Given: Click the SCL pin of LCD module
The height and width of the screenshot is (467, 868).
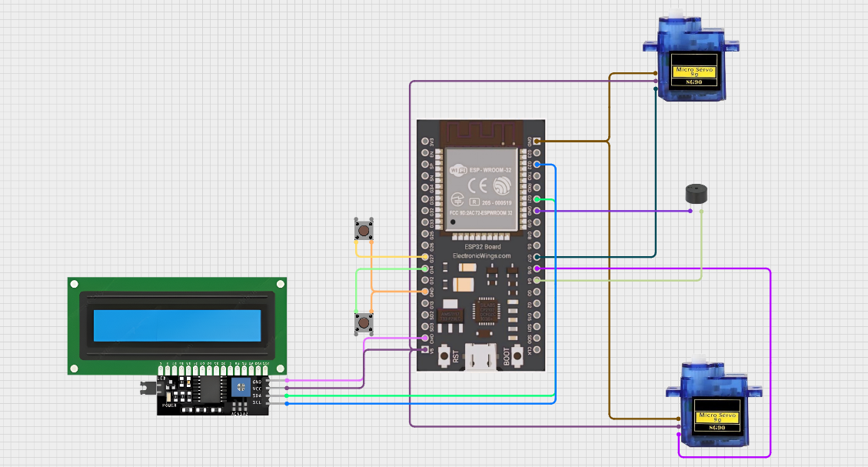Looking at the screenshot, I should (x=268, y=402).
